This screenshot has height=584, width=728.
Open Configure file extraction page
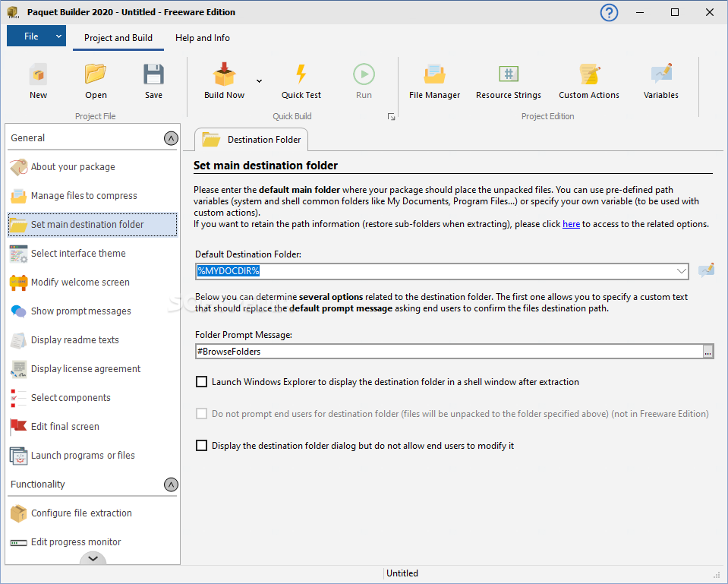pyautogui.click(x=93, y=513)
